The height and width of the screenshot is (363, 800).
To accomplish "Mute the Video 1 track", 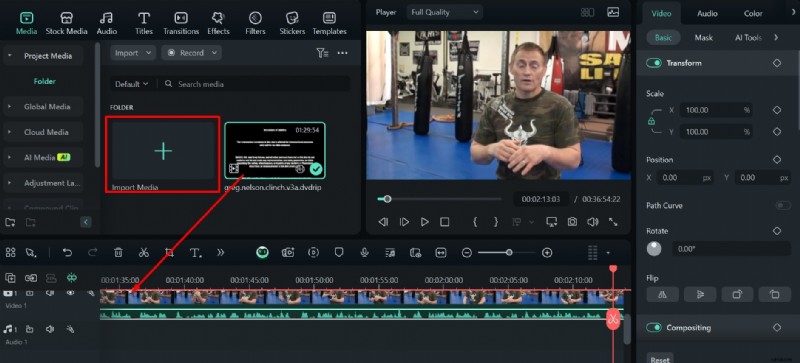I will point(50,293).
